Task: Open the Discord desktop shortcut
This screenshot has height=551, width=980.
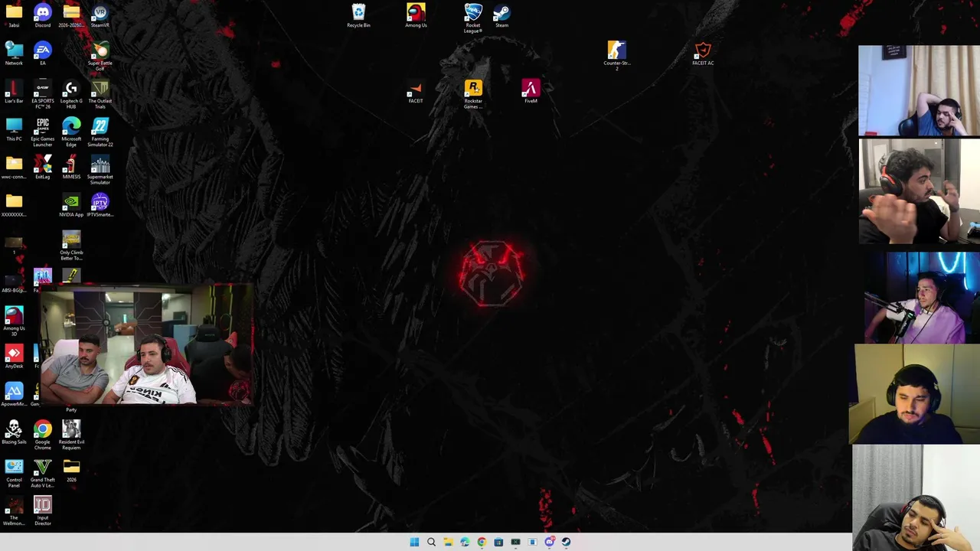Action: coord(43,16)
